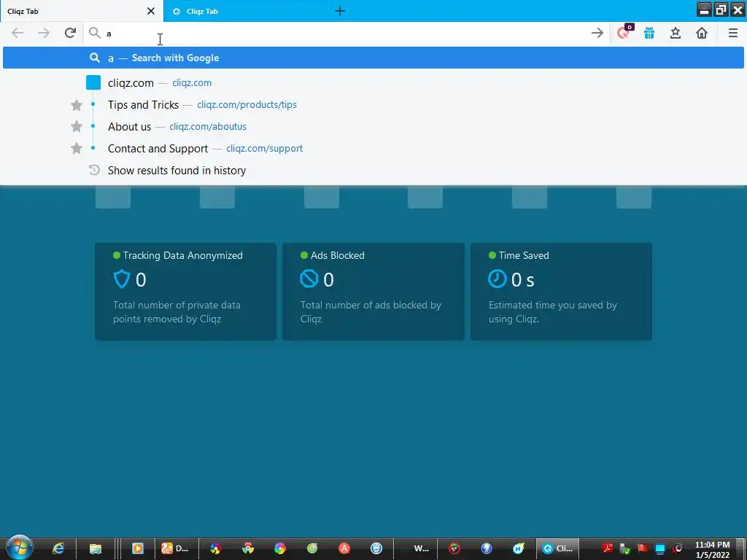
Task: Go back using the back arrow
Action: (x=18, y=33)
